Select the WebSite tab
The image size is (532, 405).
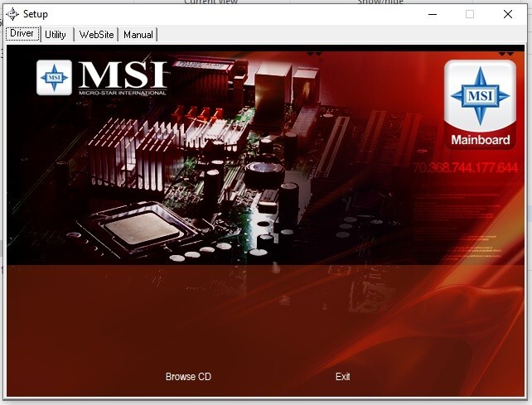[x=96, y=35]
